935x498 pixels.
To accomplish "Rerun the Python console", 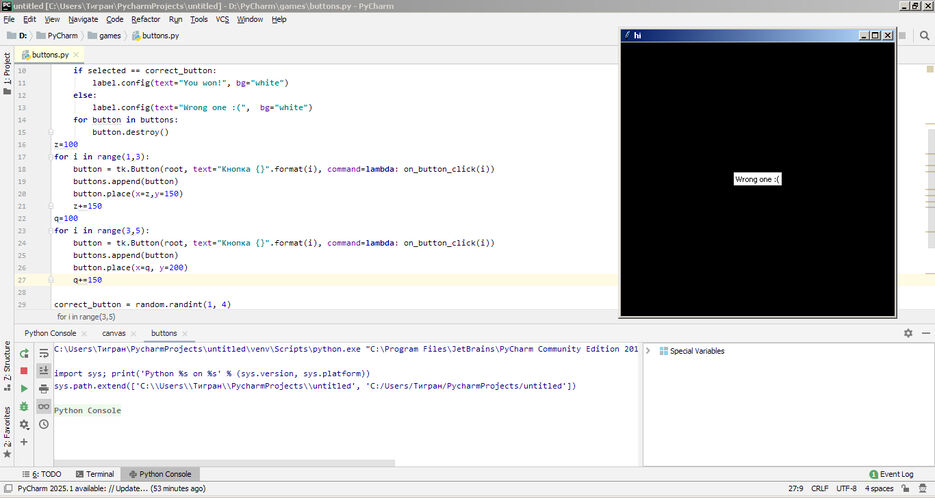I will click(x=24, y=353).
